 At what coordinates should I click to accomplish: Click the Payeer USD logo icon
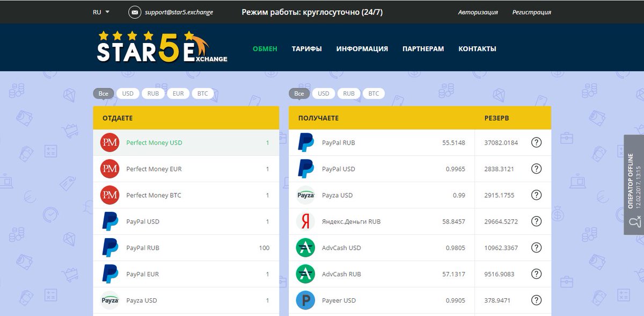click(x=305, y=300)
